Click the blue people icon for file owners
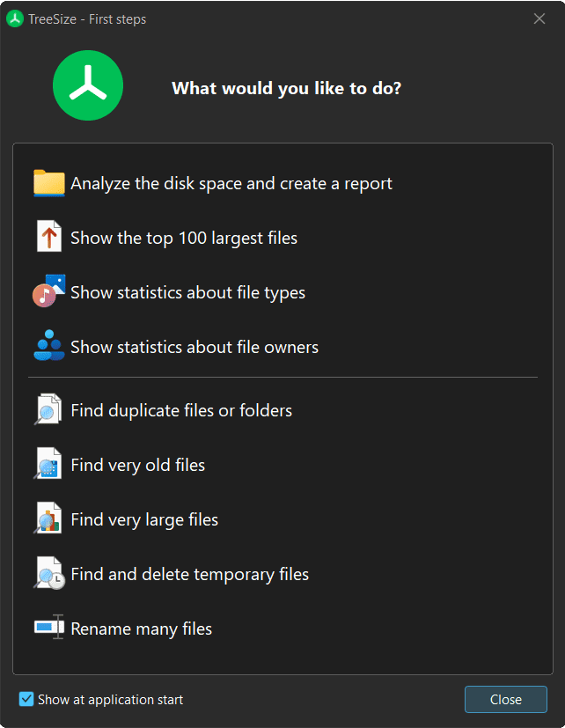565x728 pixels. [x=48, y=345]
